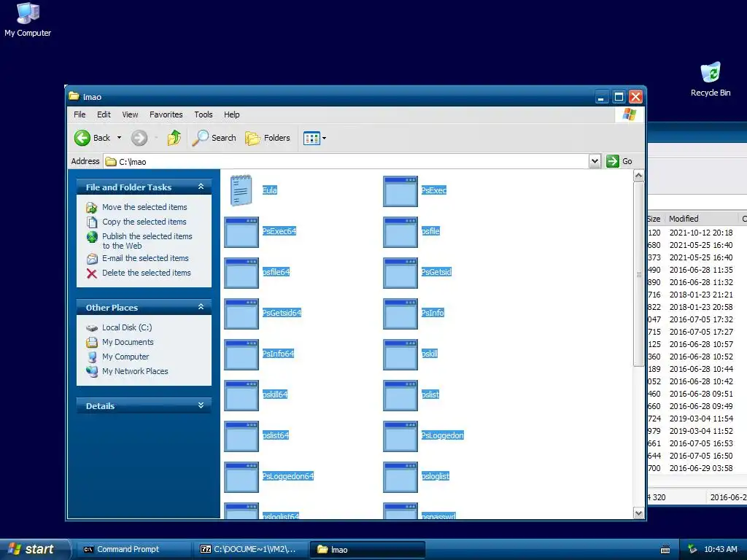Screen dimensions: 747x560
Task: Open the Tools menu
Action: (x=204, y=114)
